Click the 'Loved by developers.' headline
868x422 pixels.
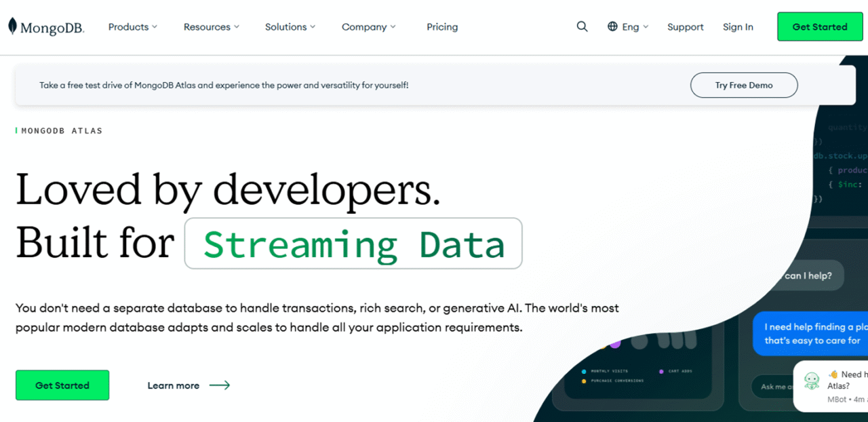click(228, 189)
